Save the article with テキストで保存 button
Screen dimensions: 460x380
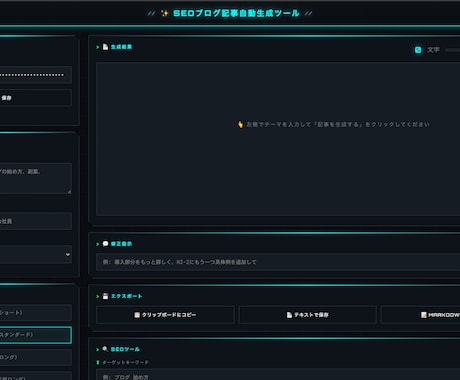coord(308,315)
